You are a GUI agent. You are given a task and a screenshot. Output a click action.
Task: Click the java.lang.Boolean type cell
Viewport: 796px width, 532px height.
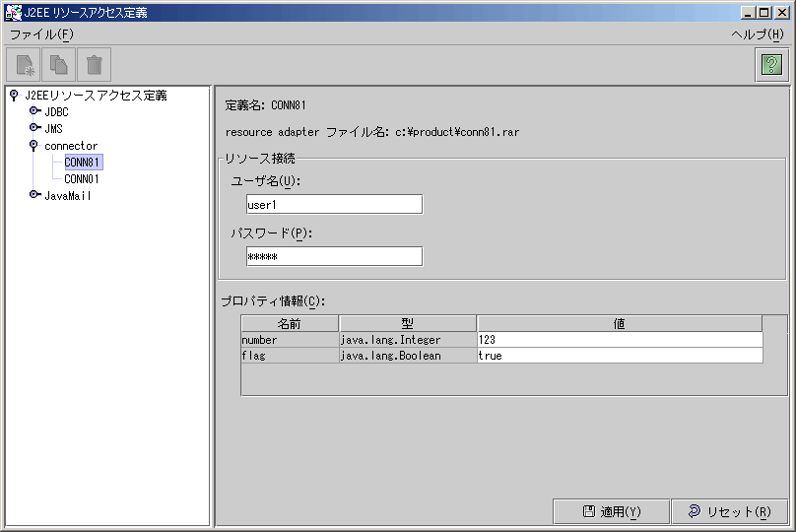pyautogui.click(x=408, y=356)
